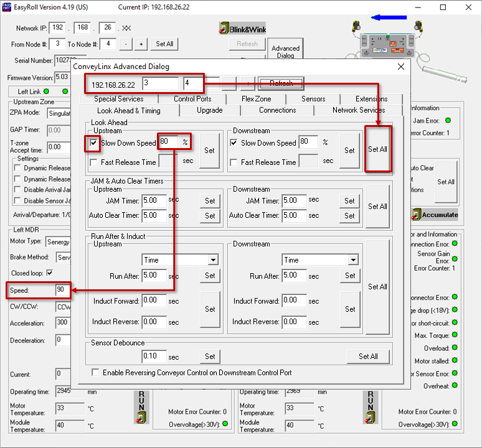Screen dimensions: 482x448
Task: Click the Left MDR Speed input field
Action: [62, 291]
